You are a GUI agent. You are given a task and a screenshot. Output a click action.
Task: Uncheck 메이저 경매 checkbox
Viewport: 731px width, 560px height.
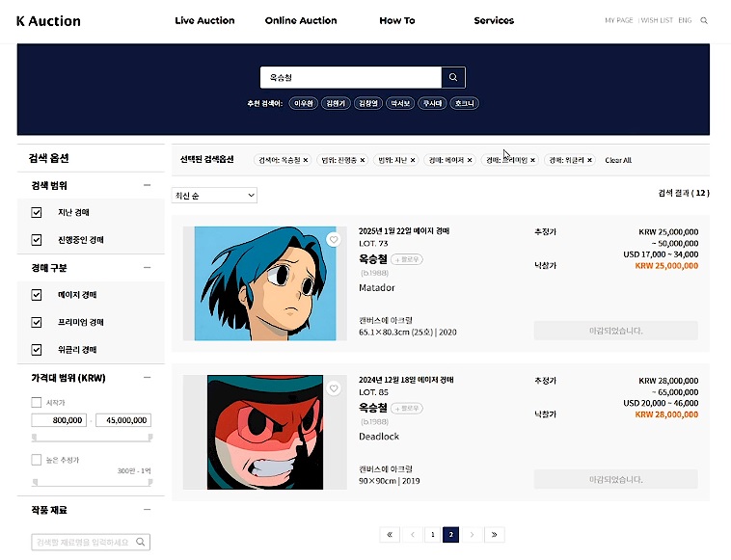[37, 295]
